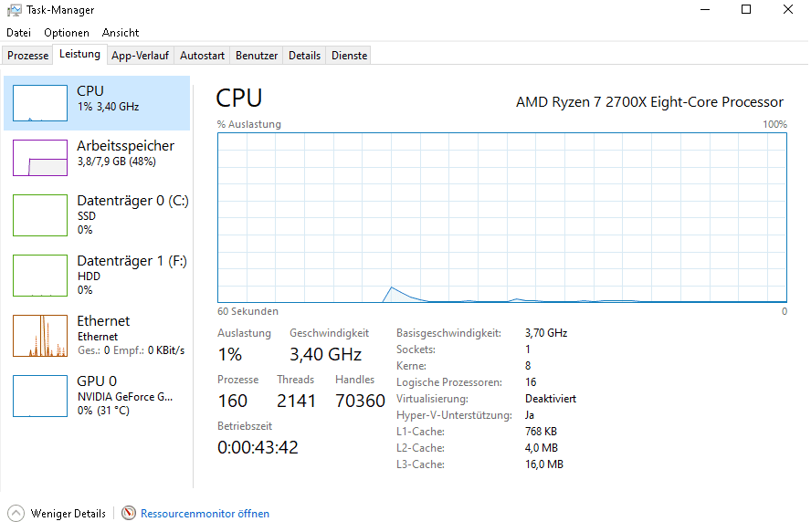Open the Ethernet network graph icon
The image size is (811, 532).
[x=40, y=336]
